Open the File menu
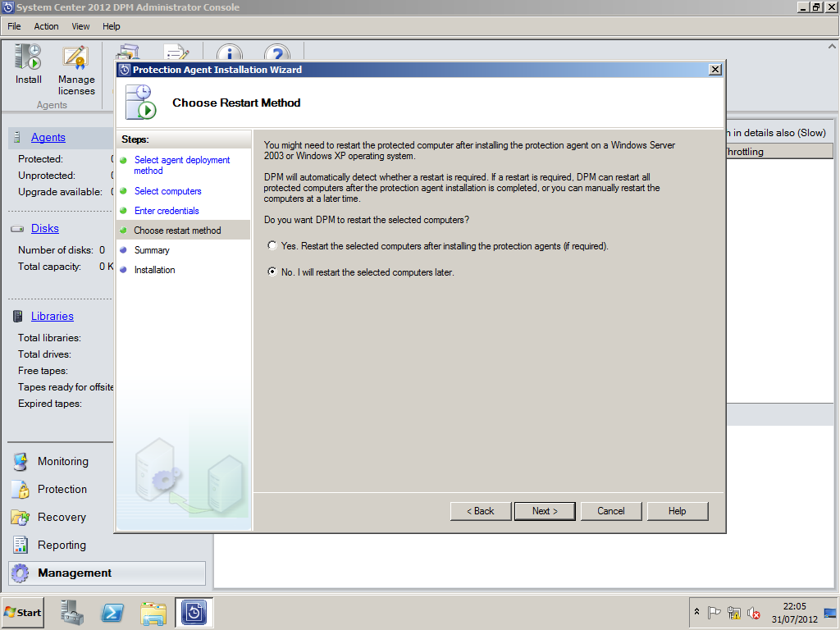Viewport: 840px width, 630px height. [14, 26]
